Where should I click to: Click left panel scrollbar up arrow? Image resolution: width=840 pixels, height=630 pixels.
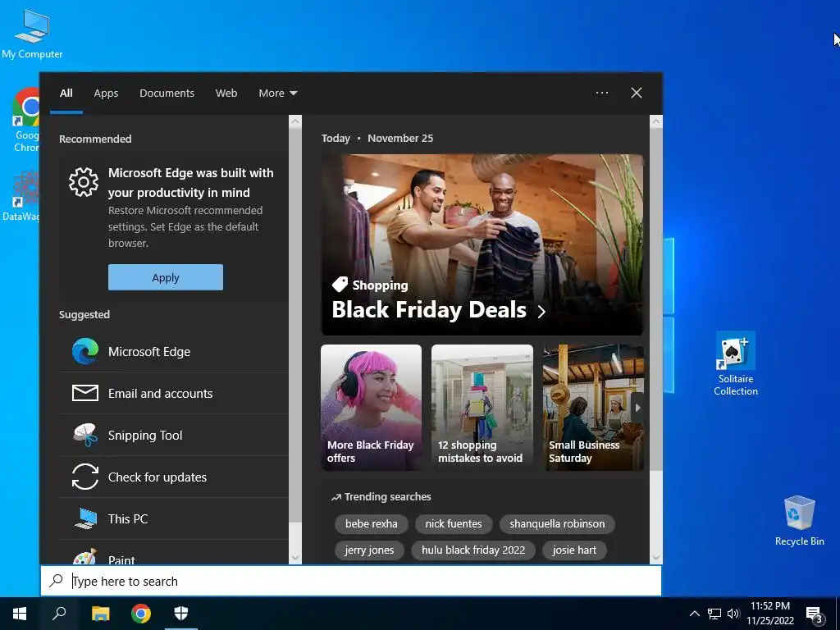(295, 121)
